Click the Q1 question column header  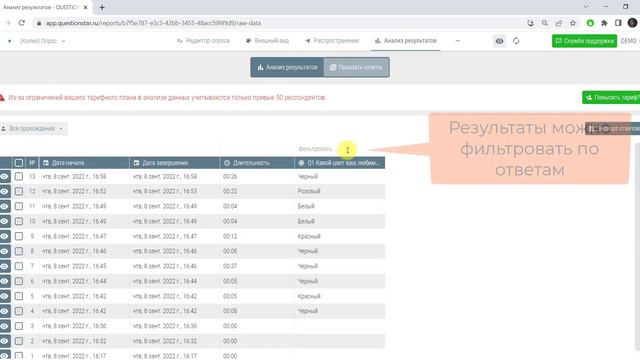340,163
